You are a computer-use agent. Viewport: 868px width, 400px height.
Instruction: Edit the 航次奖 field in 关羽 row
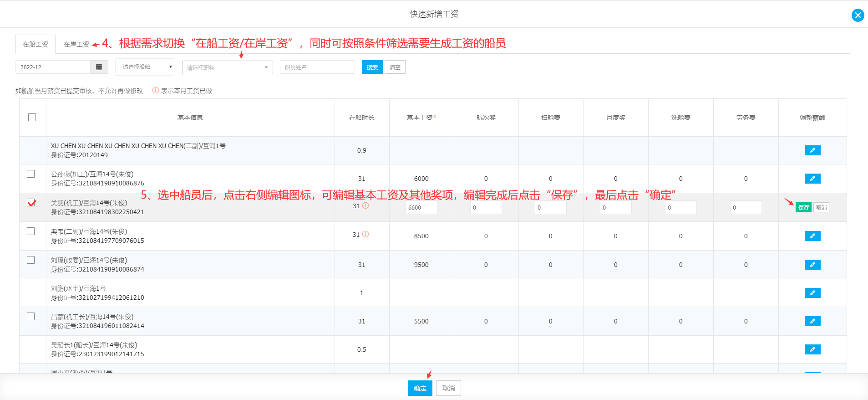click(486, 207)
